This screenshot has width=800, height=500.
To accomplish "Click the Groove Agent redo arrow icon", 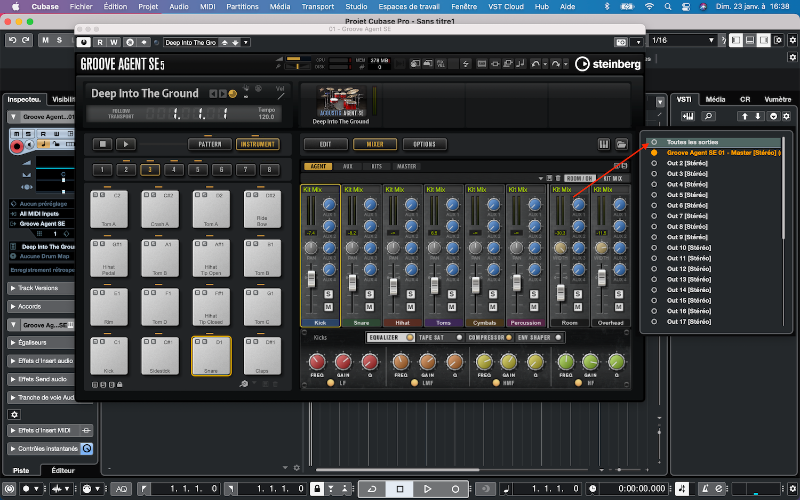I will click(556, 64).
